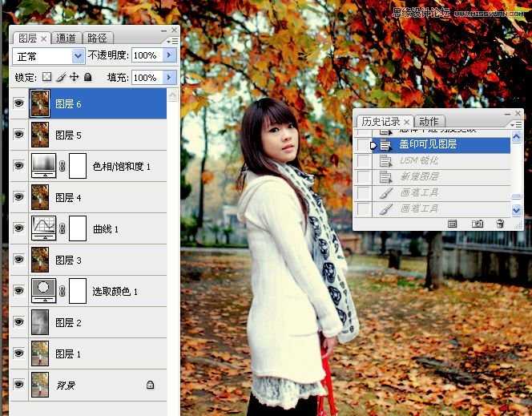This screenshot has height=416, width=532.
Task: Select the 图层 2 grayscale thumbnail
Action: [40, 322]
